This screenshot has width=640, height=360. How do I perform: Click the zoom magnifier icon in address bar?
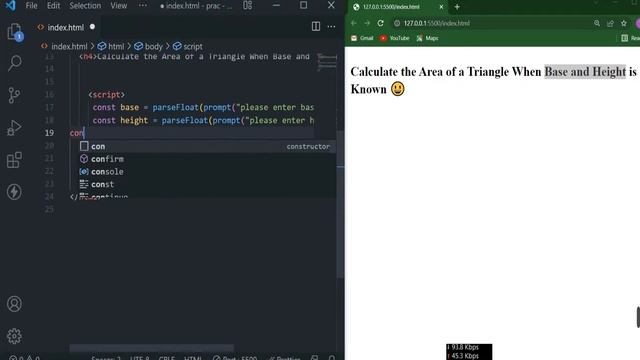(x=597, y=23)
